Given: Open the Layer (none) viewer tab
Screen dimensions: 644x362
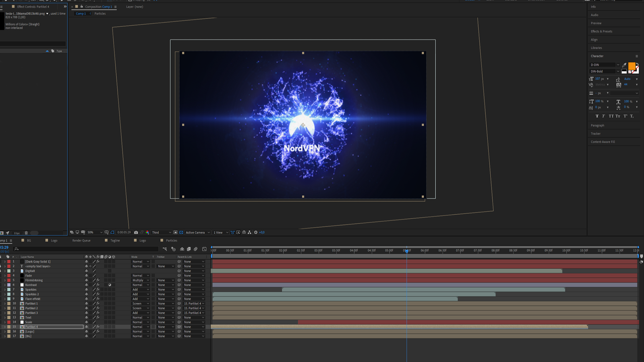Looking at the screenshot, I should (x=135, y=7).
